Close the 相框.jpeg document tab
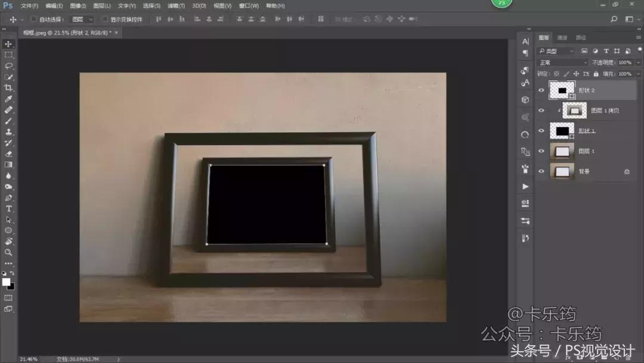The height and width of the screenshot is (363, 644). pos(116,32)
